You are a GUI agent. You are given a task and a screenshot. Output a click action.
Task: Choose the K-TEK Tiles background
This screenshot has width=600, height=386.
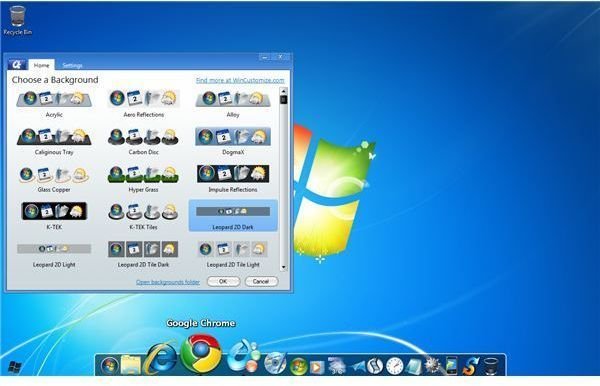143,216
